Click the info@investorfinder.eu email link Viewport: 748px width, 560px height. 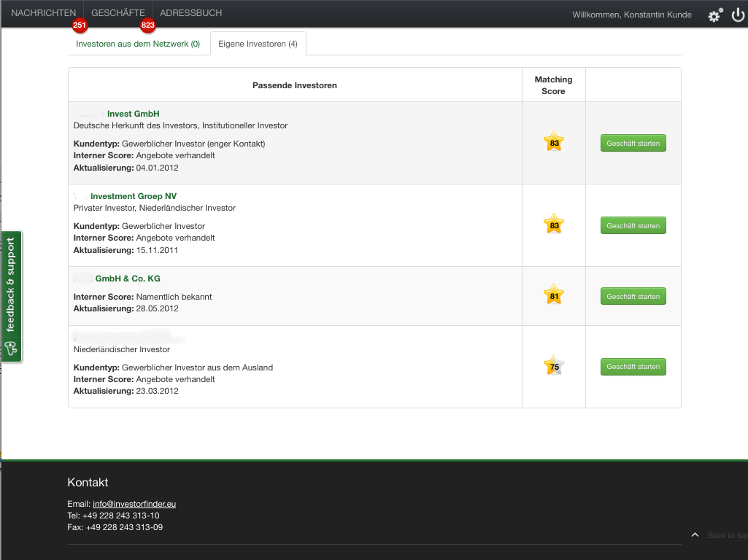click(134, 504)
